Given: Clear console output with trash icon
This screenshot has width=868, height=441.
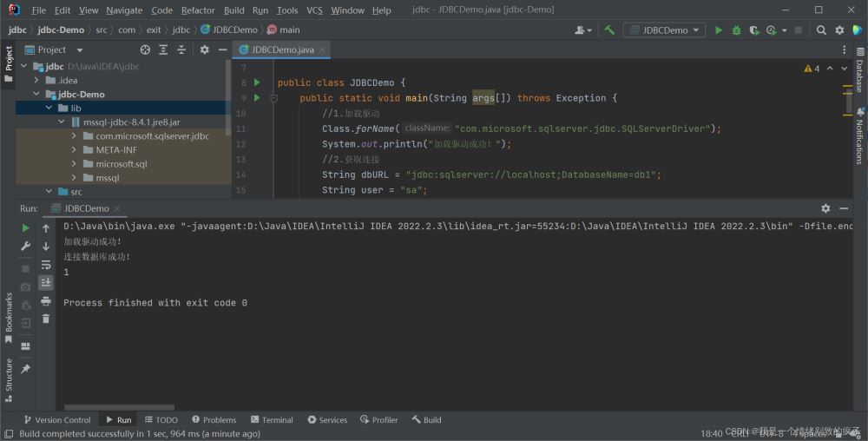Looking at the screenshot, I should 46,319.
